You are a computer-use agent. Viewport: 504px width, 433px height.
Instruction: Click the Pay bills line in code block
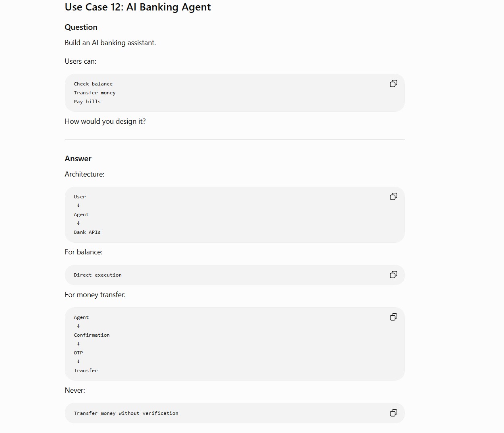point(87,102)
